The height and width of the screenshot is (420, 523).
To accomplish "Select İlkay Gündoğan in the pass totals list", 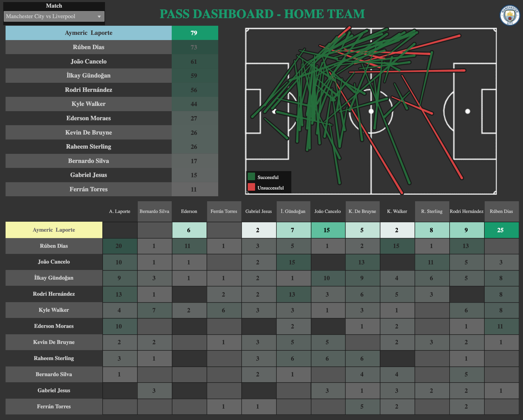I will click(89, 75).
